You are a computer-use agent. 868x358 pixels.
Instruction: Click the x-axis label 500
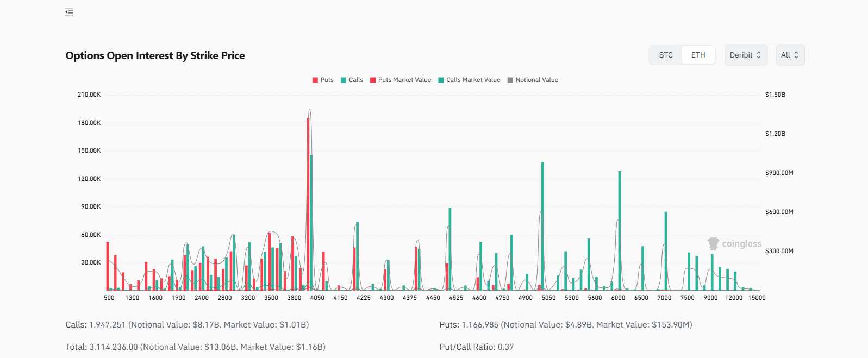click(109, 298)
